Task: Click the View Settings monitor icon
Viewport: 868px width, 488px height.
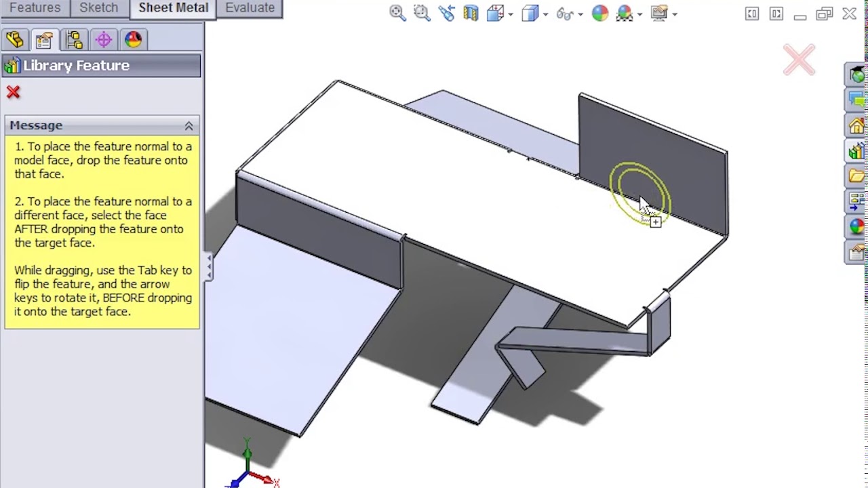Action: (658, 13)
